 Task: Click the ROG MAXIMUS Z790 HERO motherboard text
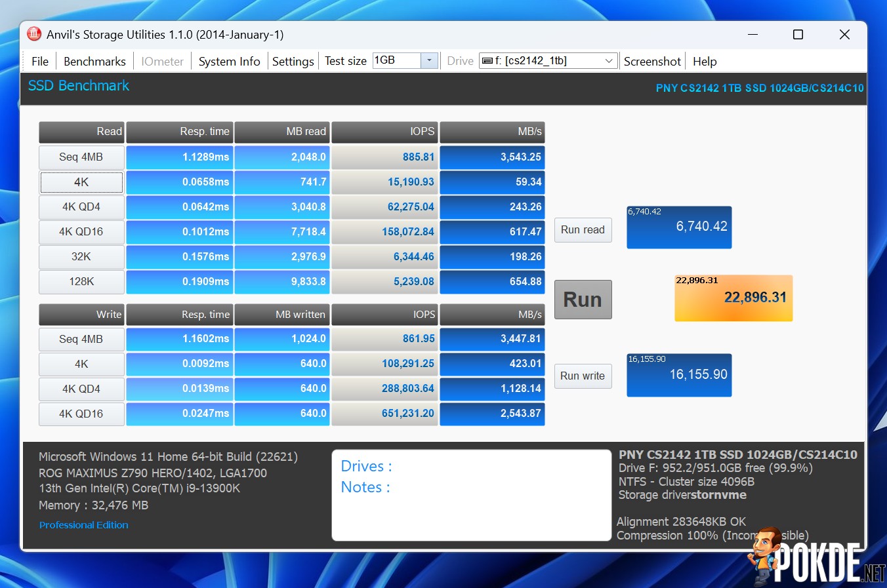tap(153, 473)
